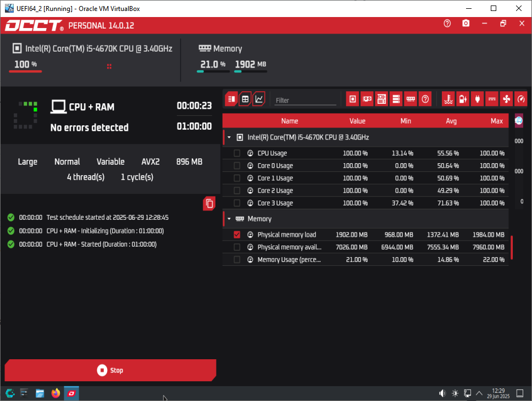Sort by the Max column header
532x401 pixels.
coord(496,121)
